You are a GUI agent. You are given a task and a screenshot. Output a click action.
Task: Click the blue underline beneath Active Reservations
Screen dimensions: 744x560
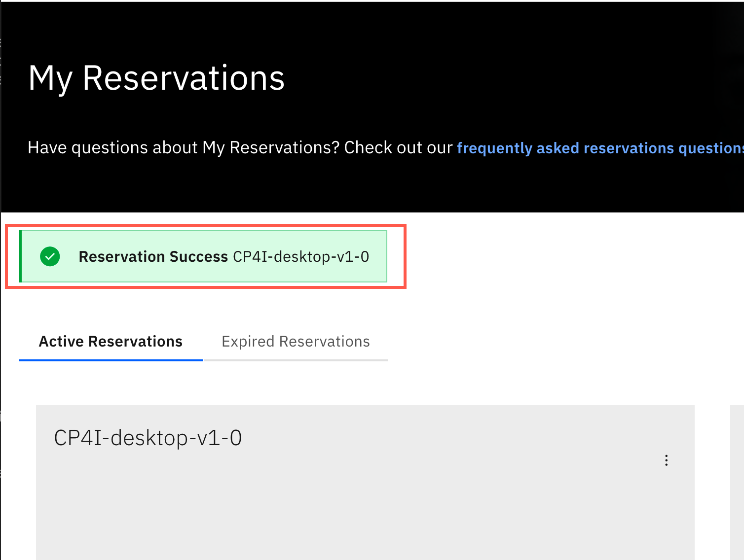[x=111, y=360]
